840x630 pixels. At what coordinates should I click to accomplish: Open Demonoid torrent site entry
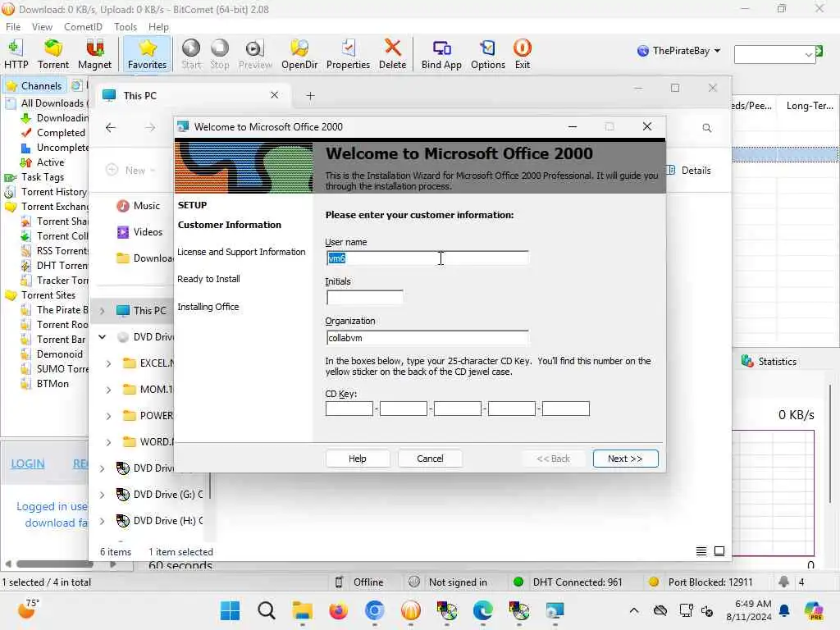click(x=59, y=354)
